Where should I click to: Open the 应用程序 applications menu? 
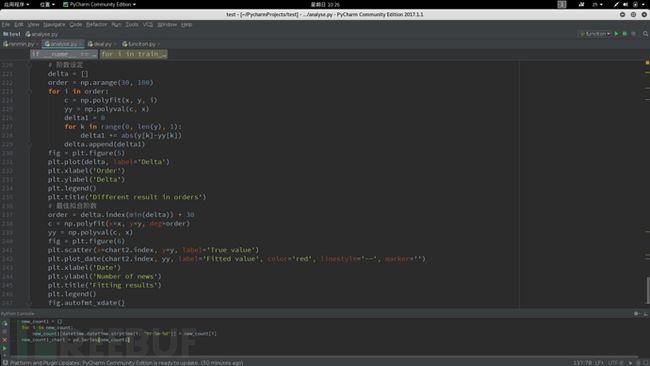[16, 4]
